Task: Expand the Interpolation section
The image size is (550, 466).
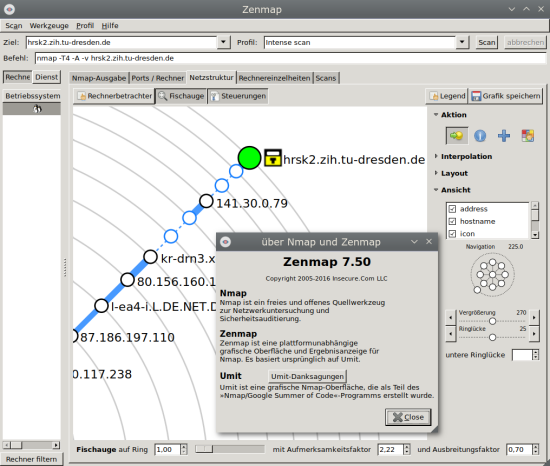Action: pos(436,156)
